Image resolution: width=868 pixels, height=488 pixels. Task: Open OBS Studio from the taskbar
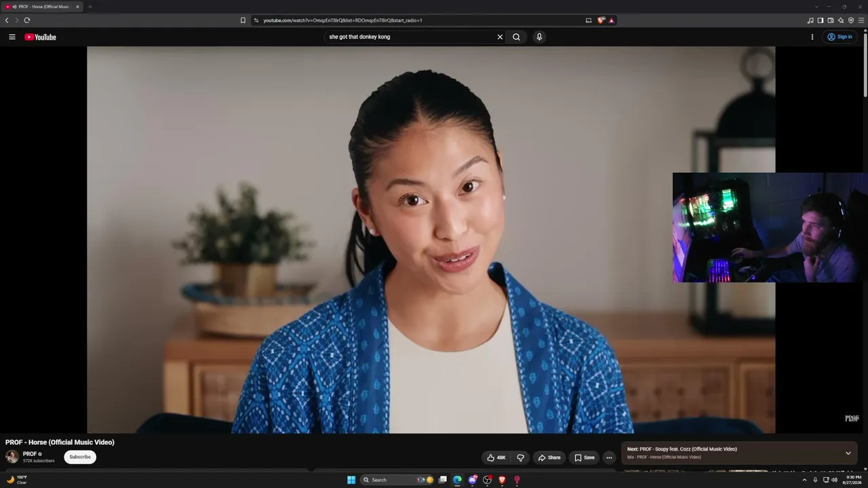[x=487, y=480]
